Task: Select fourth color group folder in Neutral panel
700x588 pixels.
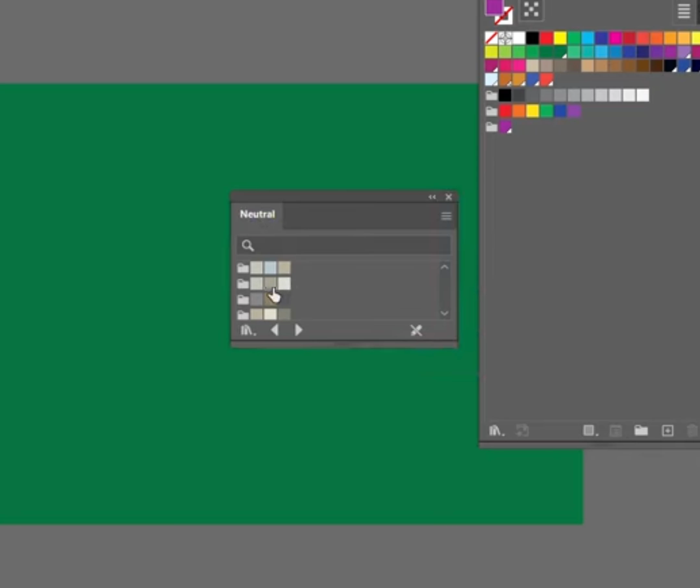Action: pos(243,314)
